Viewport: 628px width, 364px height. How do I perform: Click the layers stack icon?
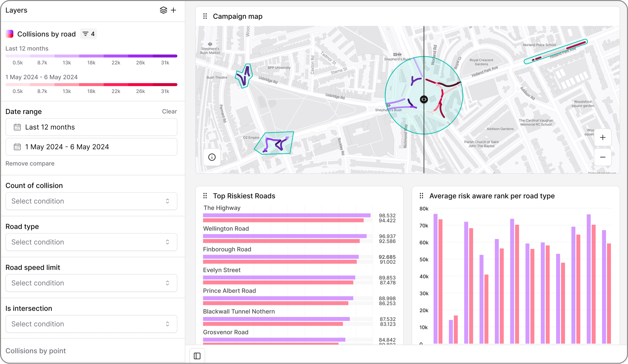coord(163,10)
